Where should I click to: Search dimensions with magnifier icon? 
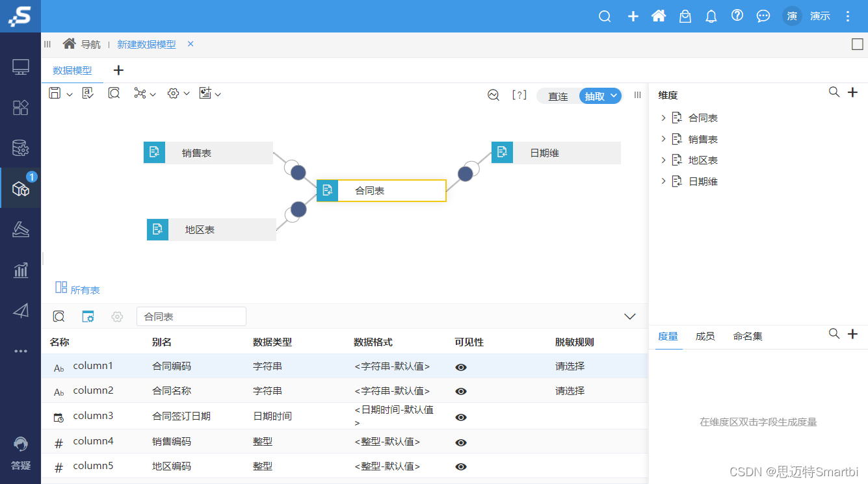(834, 92)
